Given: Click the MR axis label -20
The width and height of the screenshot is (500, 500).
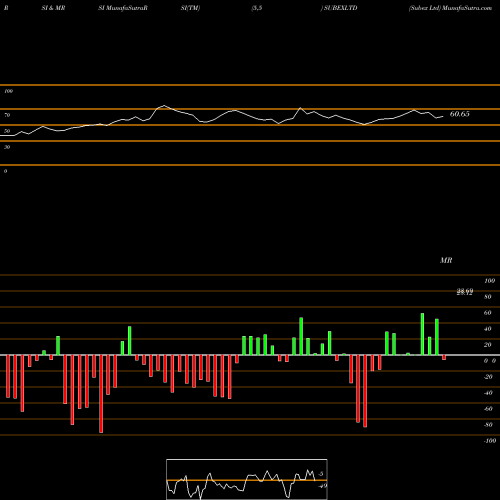Looking at the screenshot, I should click(x=488, y=377).
